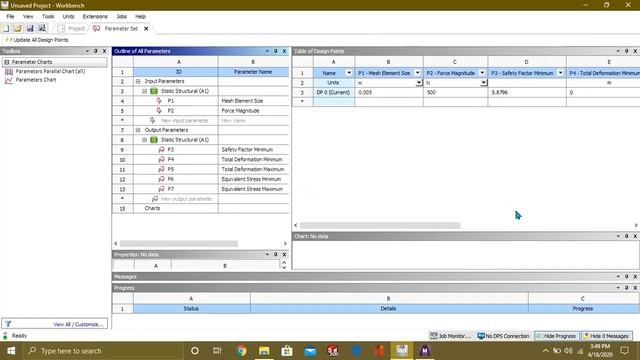Select Force Magnitude parameter name
640x360 pixels.
[x=240, y=111]
